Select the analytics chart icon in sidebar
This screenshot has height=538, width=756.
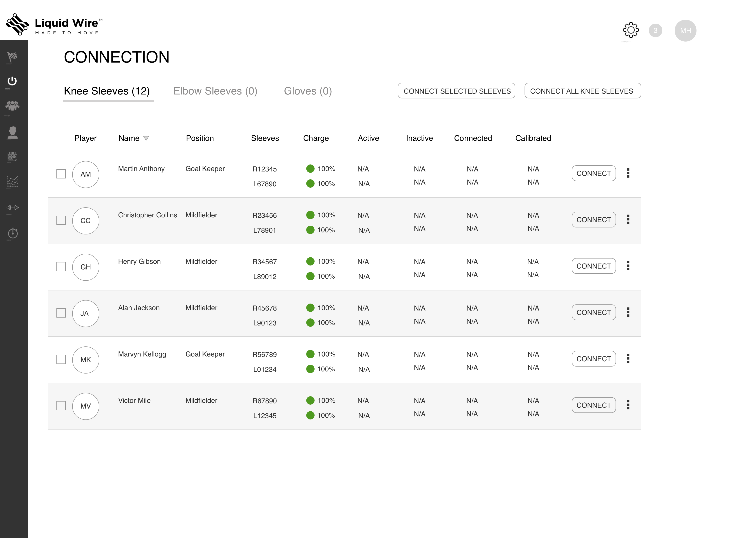point(13,182)
